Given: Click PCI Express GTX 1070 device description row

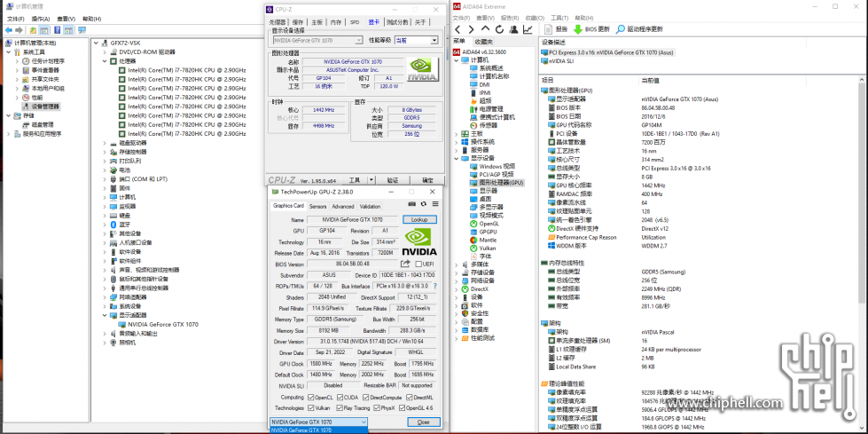Looking at the screenshot, I should point(607,52).
